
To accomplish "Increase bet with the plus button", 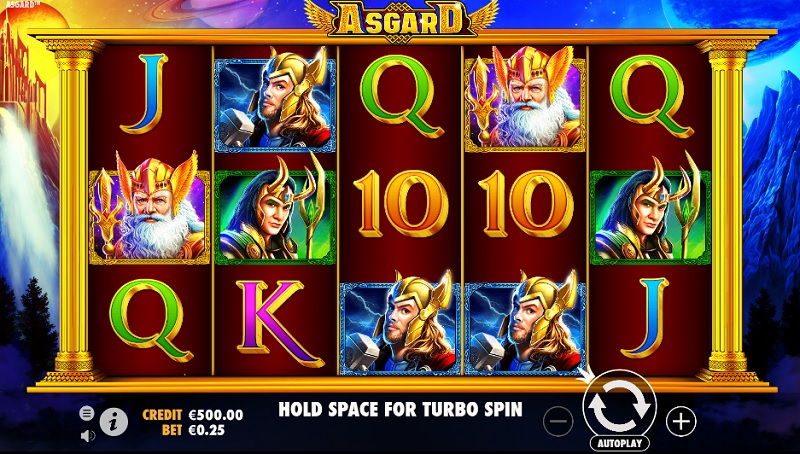I will pyautogui.click(x=681, y=421).
